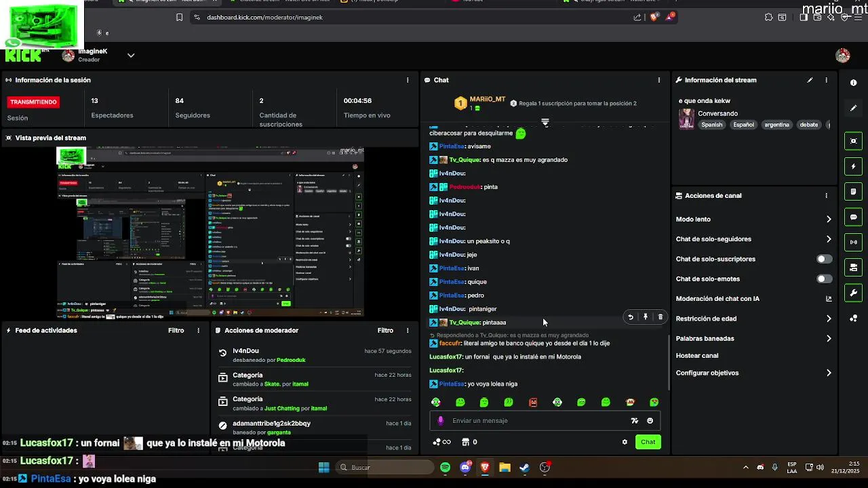Open chat settings gear icon
Screen dimensions: 868x488
[x=625, y=442]
